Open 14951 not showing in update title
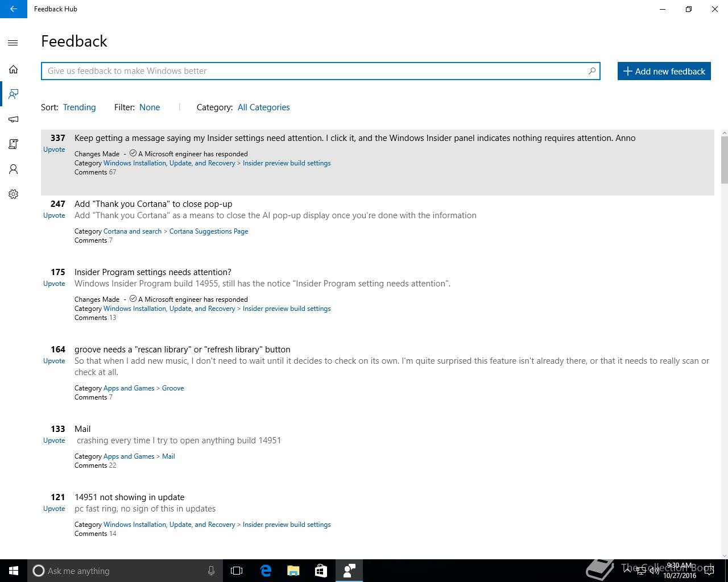This screenshot has width=728, height=582. pyautogui.click(x=130, y=497)
